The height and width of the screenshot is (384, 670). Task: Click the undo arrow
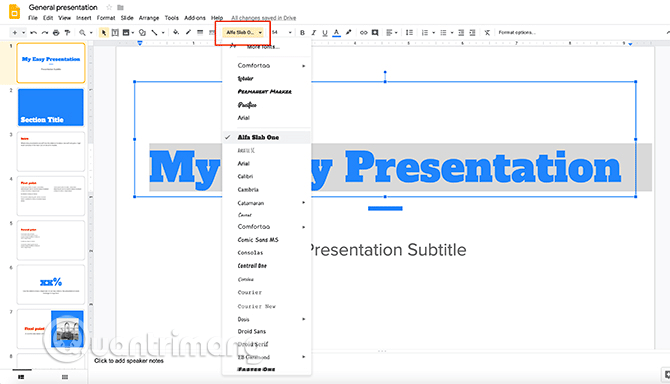[33, 32]
